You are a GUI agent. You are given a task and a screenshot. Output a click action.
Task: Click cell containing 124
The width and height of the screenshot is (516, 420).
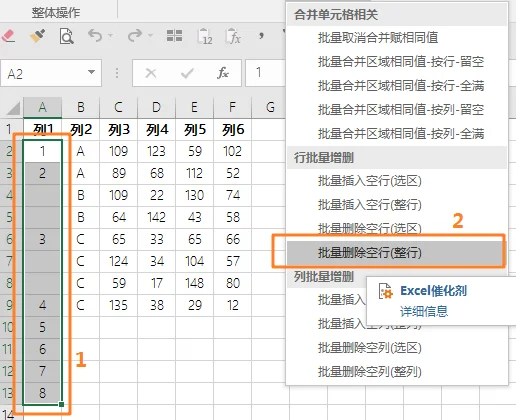118,261
